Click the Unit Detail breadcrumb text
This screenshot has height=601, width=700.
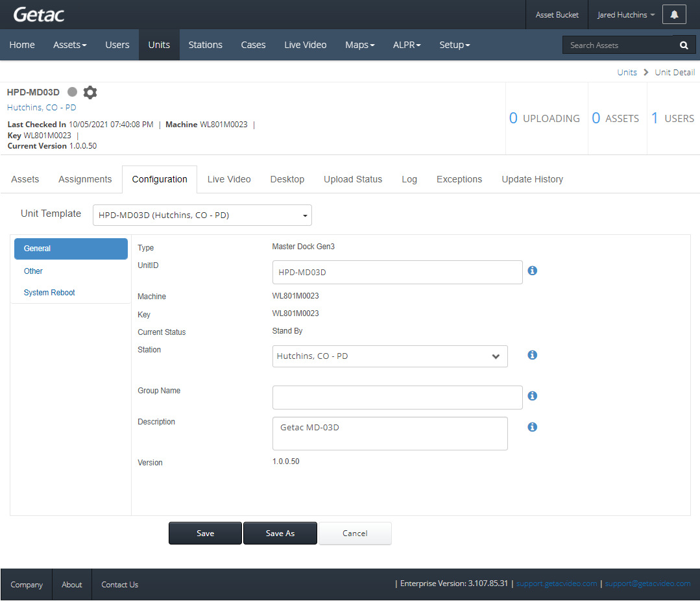tap(675, 72)
